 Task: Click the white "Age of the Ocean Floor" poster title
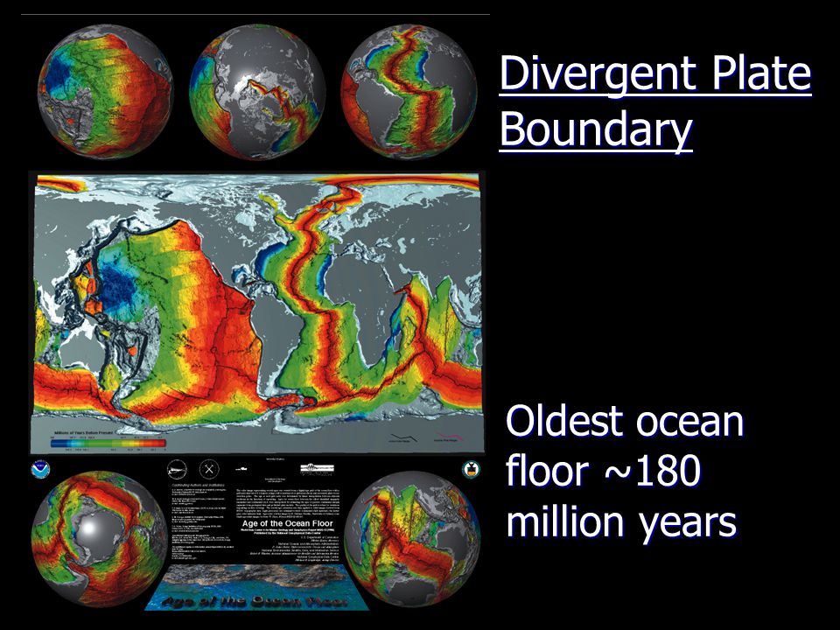point(288,523)
